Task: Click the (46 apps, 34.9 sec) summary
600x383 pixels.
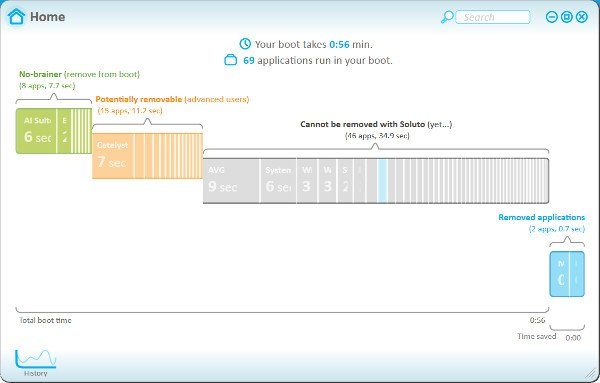Action: tap(377, 135)
